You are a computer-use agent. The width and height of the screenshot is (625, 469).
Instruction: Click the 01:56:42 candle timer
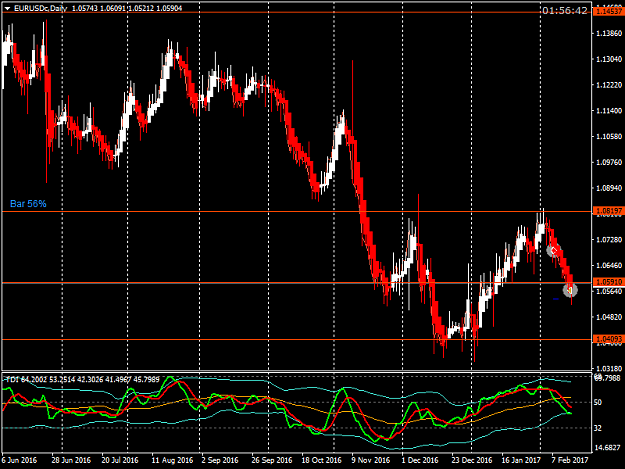click(565, 11)
